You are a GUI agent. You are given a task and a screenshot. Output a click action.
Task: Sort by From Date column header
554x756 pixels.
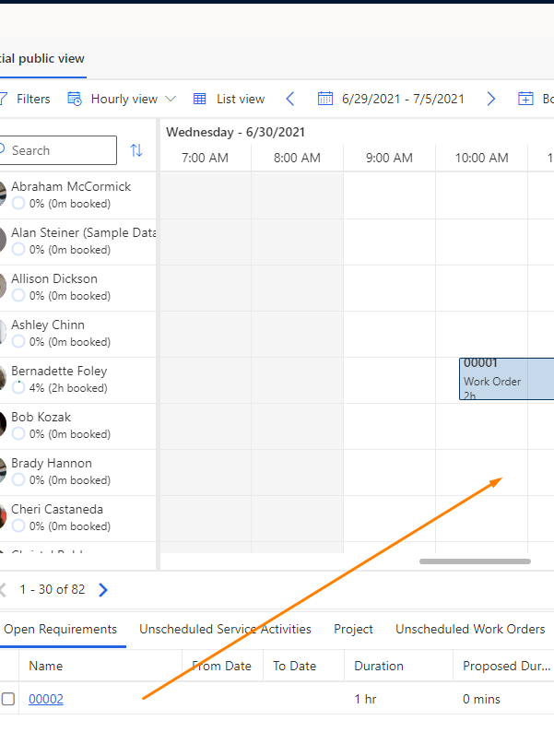(x=222, y=666)
